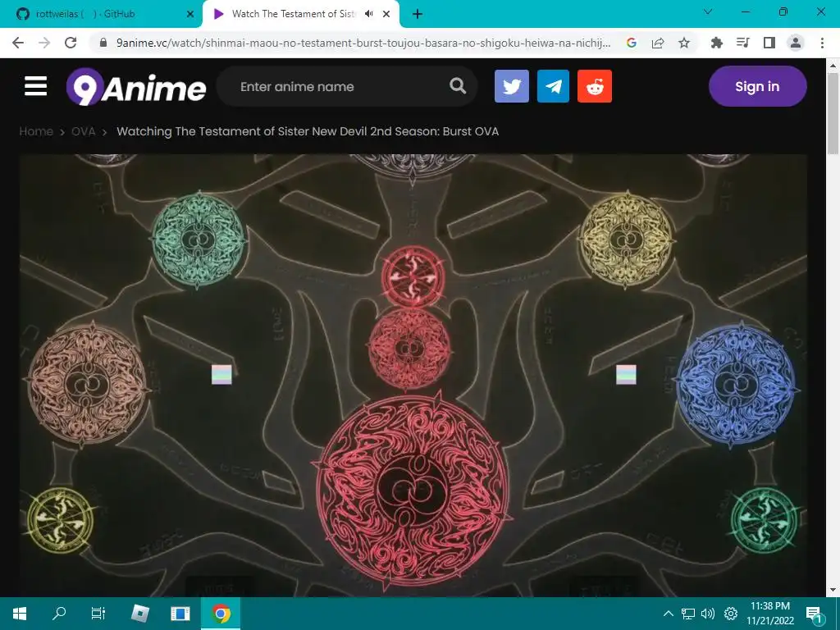
Task: Open Chrome profile avatar
Action: point(796,43)
